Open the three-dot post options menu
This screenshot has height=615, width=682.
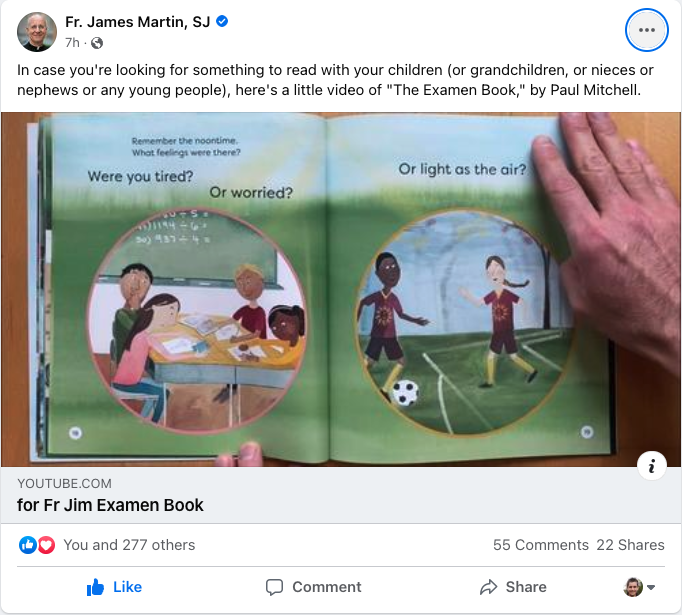pos(646,30)
